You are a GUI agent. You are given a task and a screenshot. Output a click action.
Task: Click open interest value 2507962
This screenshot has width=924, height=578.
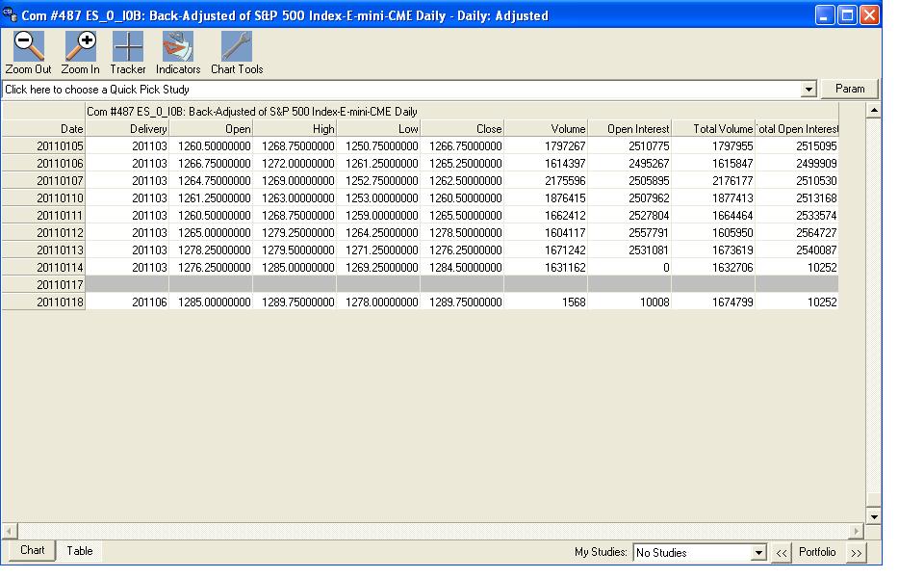(629, 198)
